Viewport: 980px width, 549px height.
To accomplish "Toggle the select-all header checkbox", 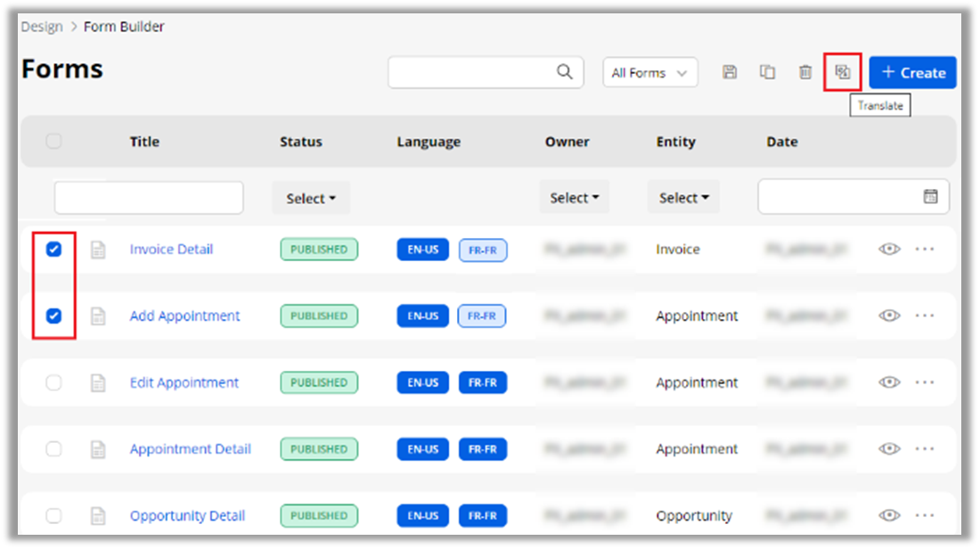I will [53, 141].
